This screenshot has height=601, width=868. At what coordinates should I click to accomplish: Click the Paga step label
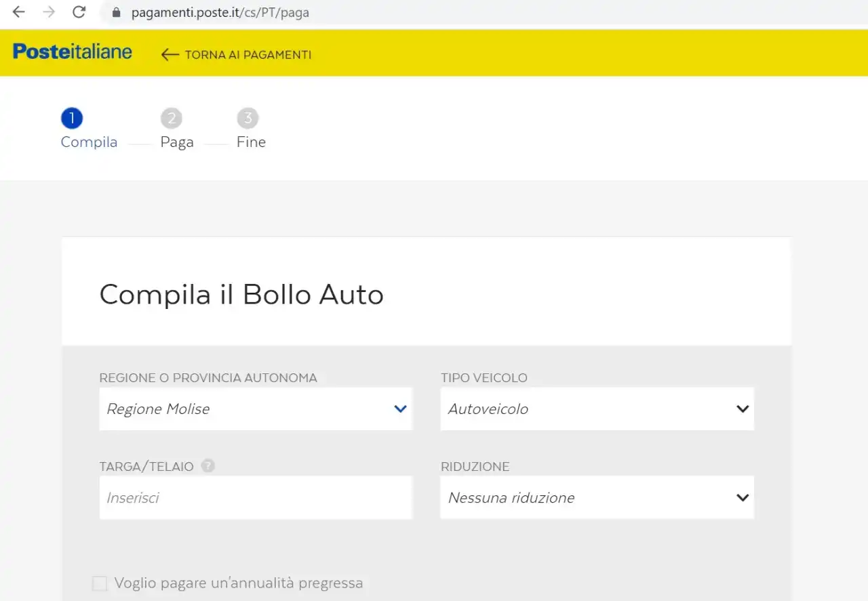click(x=177, y=142)
